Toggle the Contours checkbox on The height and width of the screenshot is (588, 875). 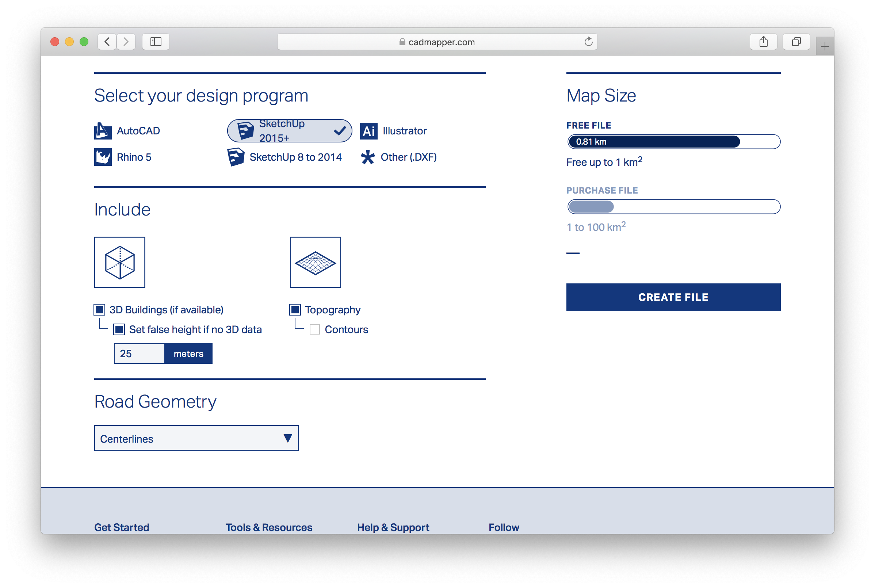pyautogui.click(x=315, y=329)
